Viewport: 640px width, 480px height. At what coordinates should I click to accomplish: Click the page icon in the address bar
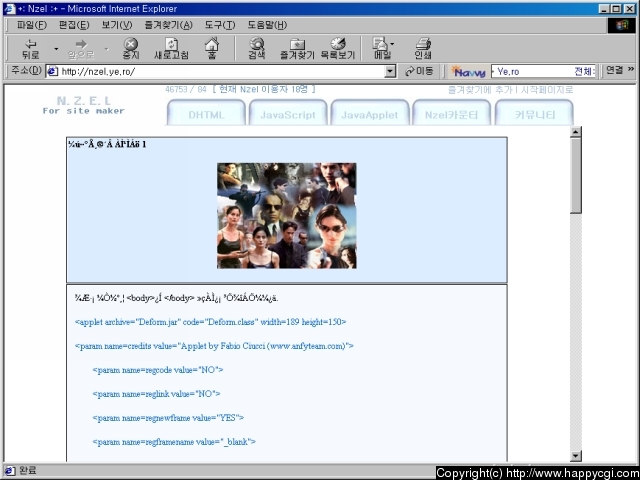(52, 72)
